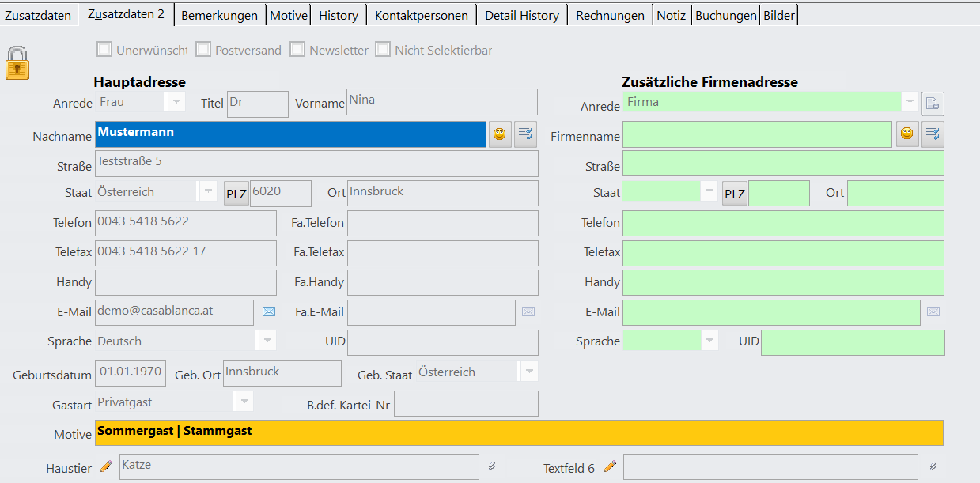Click envelope icon next to Fa.E-Mail field
The height and width of the screenshot is (483, 980).
coord(528,311)
